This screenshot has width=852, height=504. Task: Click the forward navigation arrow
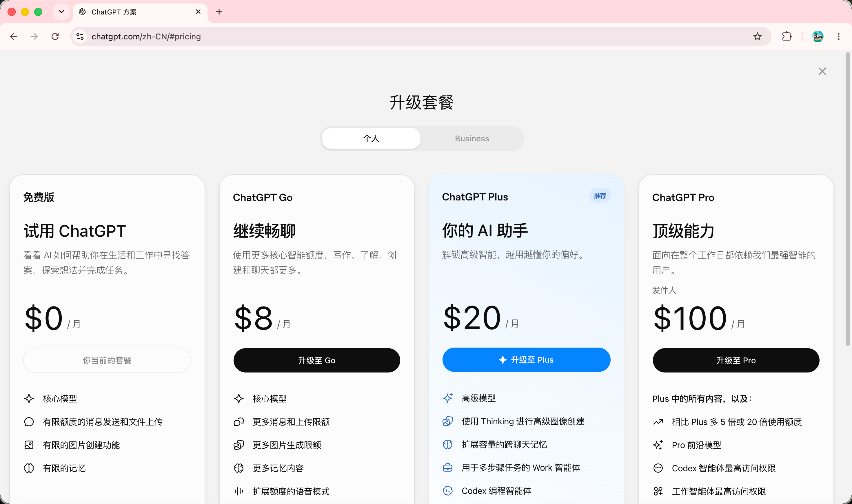[x=34, y=36]
